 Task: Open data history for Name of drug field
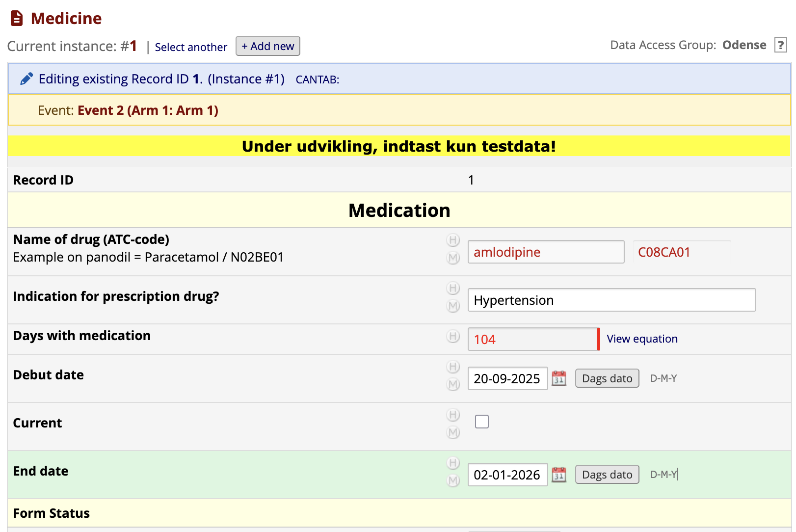[x=453, y=240]
